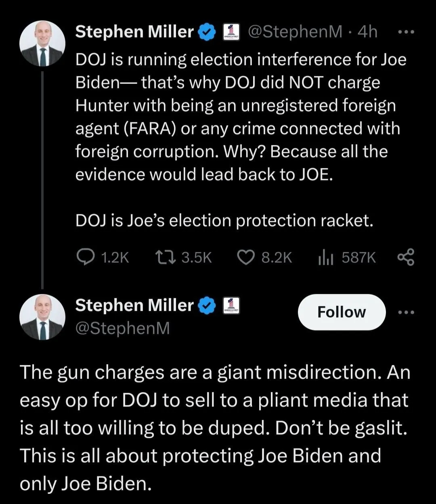Open the Stephen Miller name link in first tweet
The image size is (436, 504).
coord(134,32)
